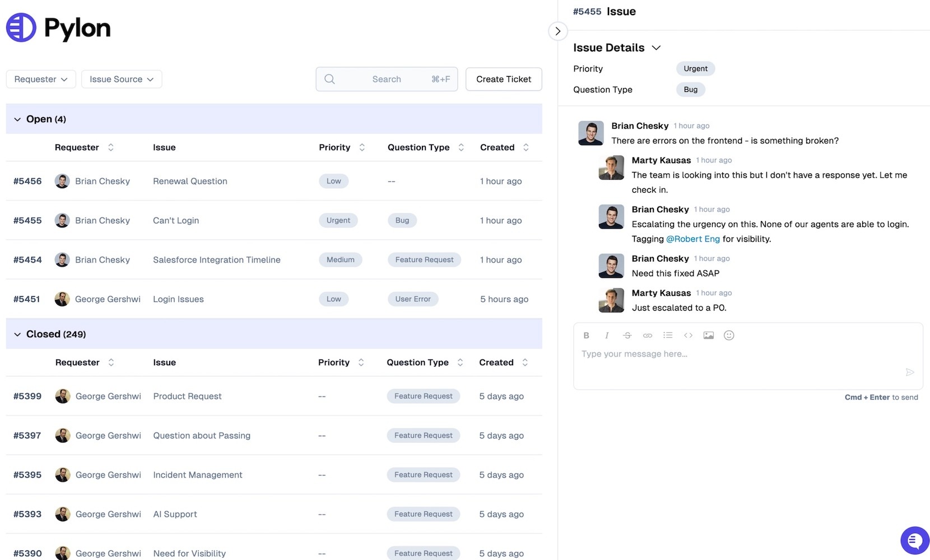The image size is (930, 560).
Task: Sort Closed table by Priority
Action: click(x=361, y=362)
